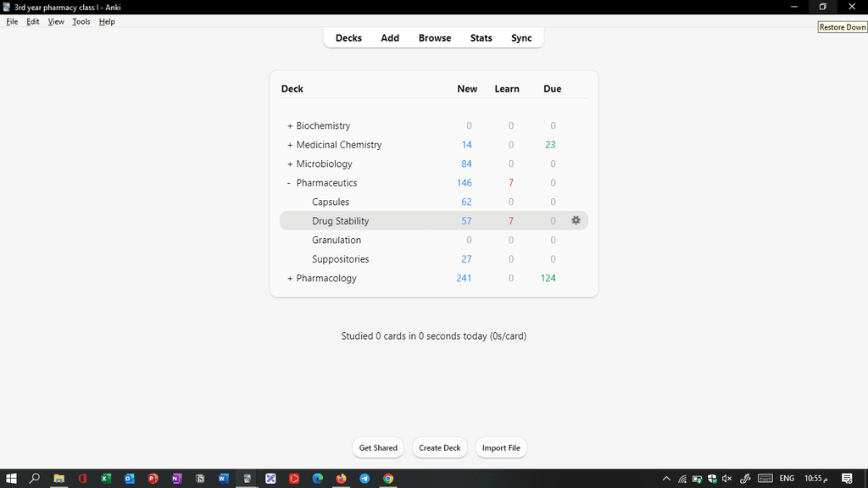Viewport: 868px width, 488px height.
Task: Open Windows taskbar search
Action: [x=34, y=479]
